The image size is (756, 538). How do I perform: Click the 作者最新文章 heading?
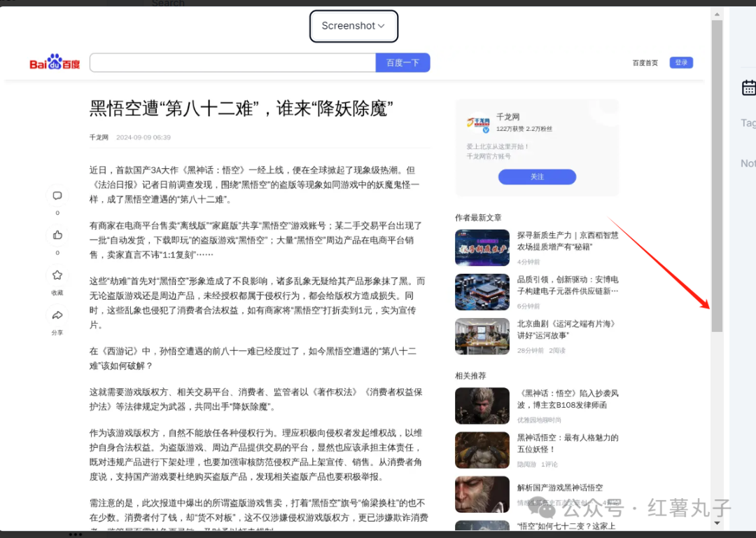pyautogui.click(x=478, y=218)
